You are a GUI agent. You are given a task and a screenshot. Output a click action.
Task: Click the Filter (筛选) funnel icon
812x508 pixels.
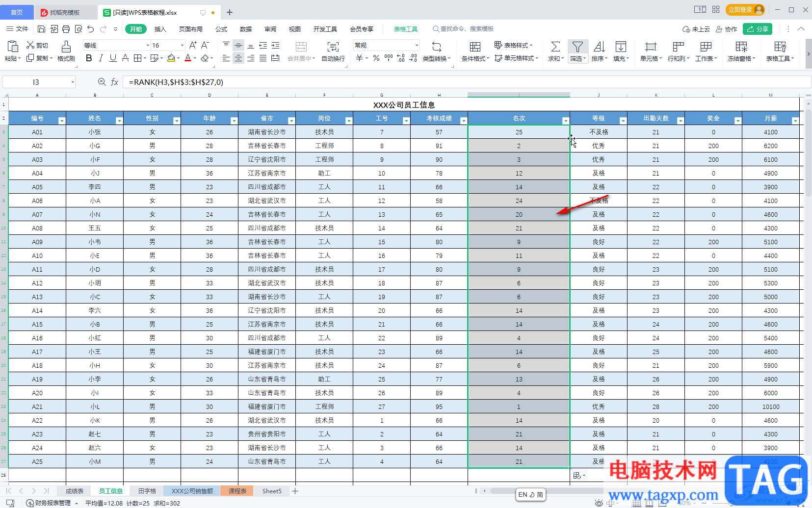tap(577, 47)
